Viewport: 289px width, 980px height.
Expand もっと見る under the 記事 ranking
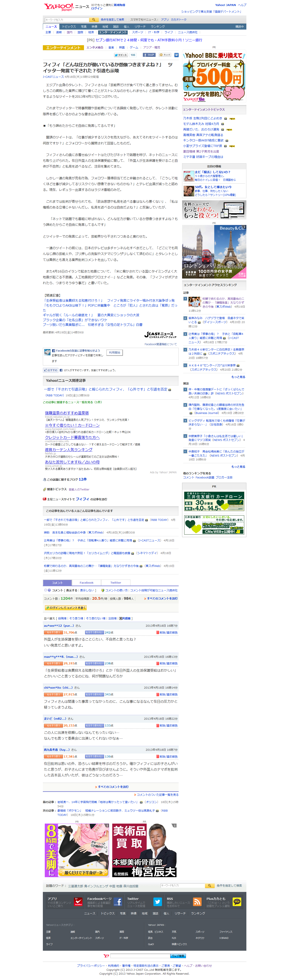(x=238, y=377)
